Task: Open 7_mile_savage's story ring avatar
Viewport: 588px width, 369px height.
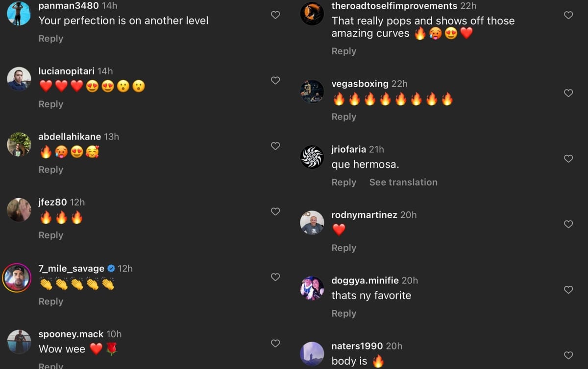Action: point(17,277)
